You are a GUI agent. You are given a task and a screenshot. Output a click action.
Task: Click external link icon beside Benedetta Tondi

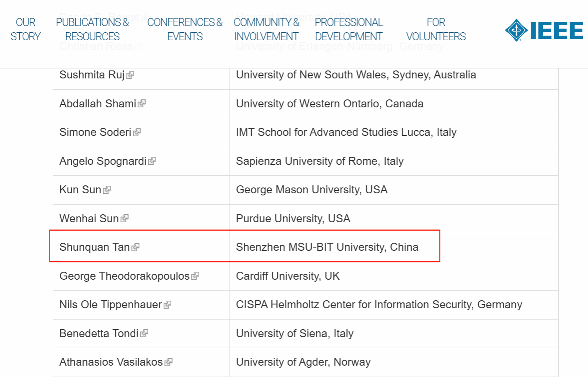click(144, 333)
